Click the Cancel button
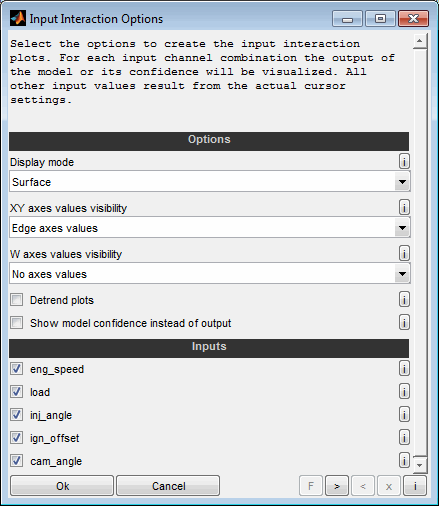The height and width of the screenshot is (506, 439). [x=168, y=486]
